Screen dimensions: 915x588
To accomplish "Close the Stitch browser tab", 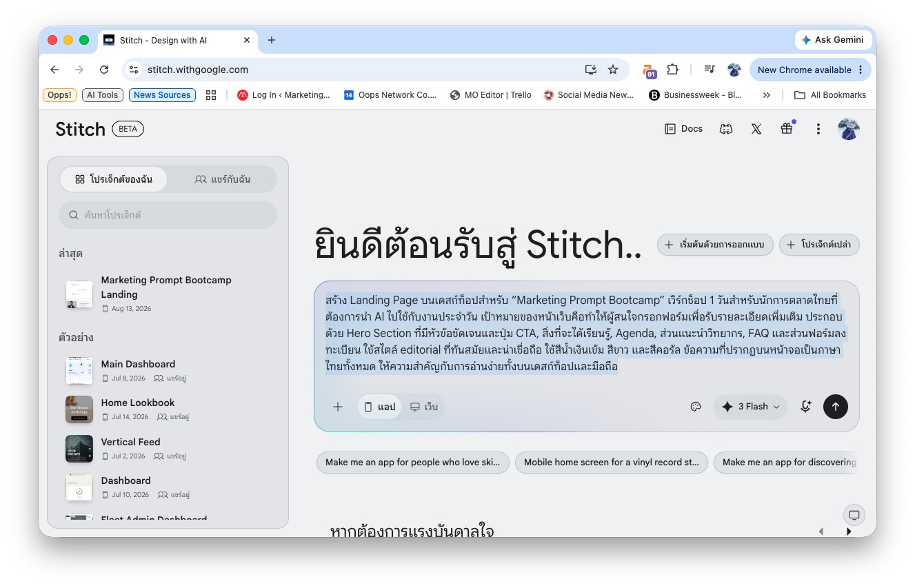I will 247,40.
